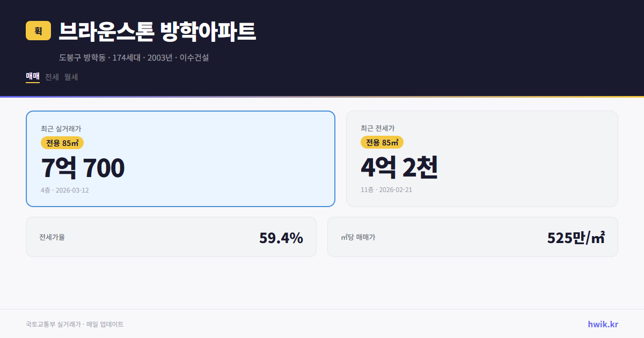The width and height of the screenshot is (644, 338).
Task: Toggle the highlighted 실거래가 card selection
Action: click(x=180, y=158)
